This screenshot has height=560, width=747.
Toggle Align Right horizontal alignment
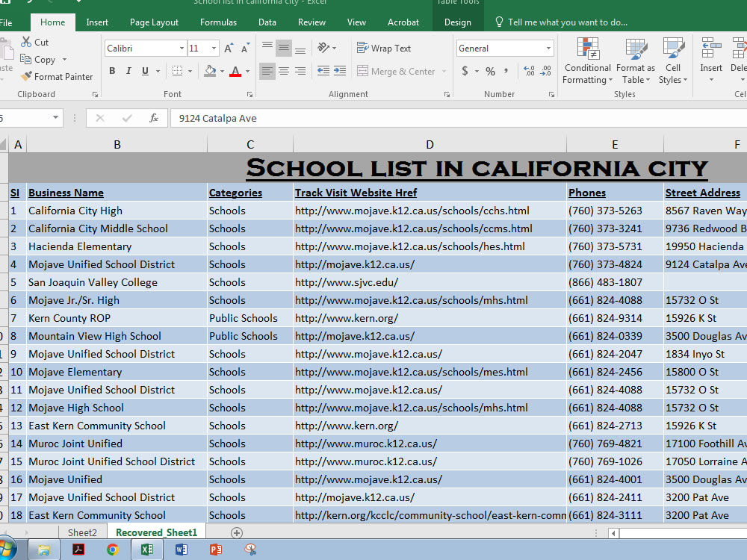point(300,71)
